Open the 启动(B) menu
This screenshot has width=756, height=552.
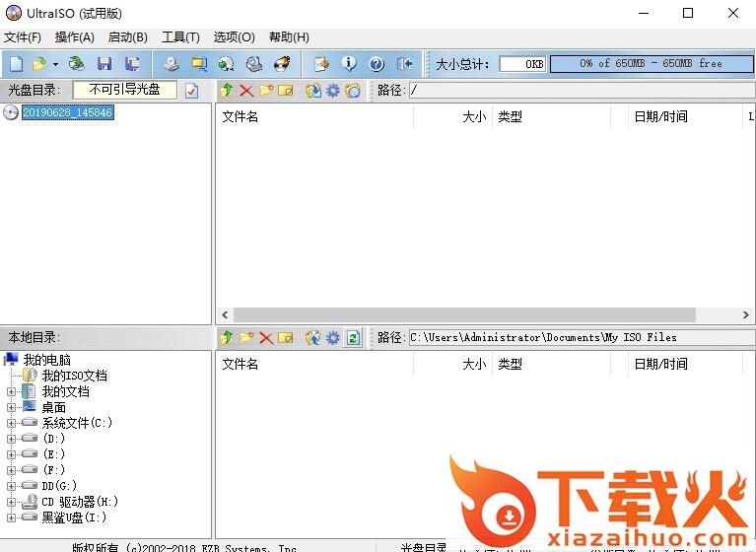tap(128, 37)
